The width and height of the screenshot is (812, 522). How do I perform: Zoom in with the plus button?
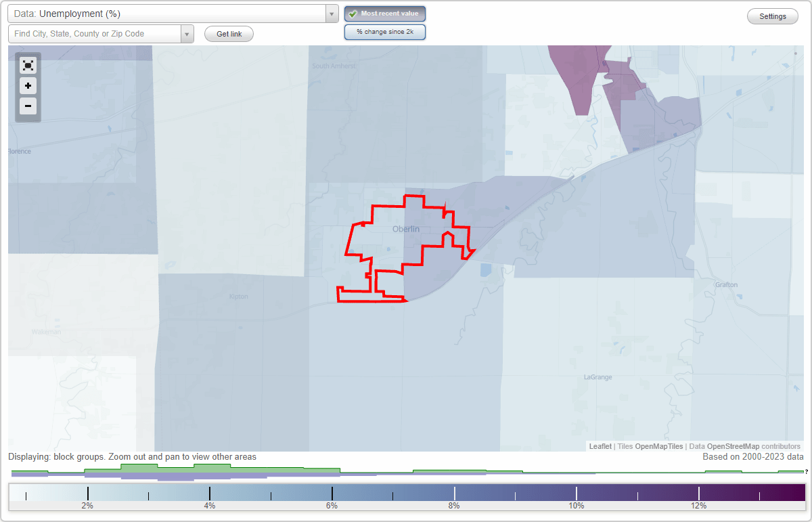[x=28, y=86]
